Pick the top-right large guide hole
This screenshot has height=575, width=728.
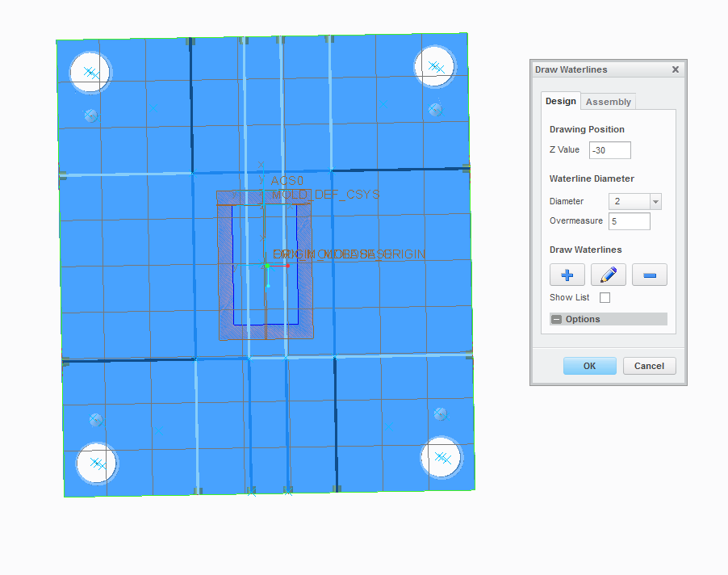[434, 66]
